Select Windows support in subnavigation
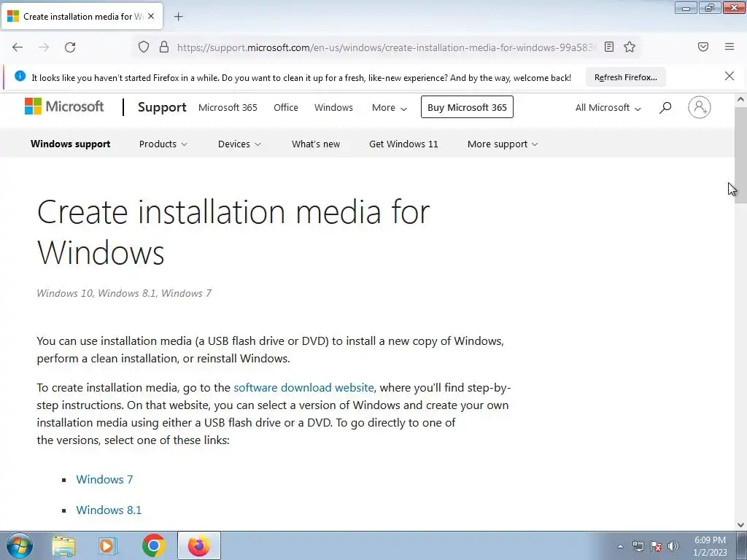747x560 pixels. pyautogui.click(x=71, y=144)
